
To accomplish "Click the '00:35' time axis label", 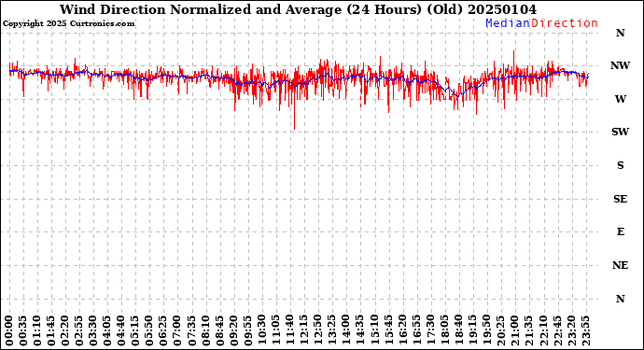I will (x=23, y=330).
